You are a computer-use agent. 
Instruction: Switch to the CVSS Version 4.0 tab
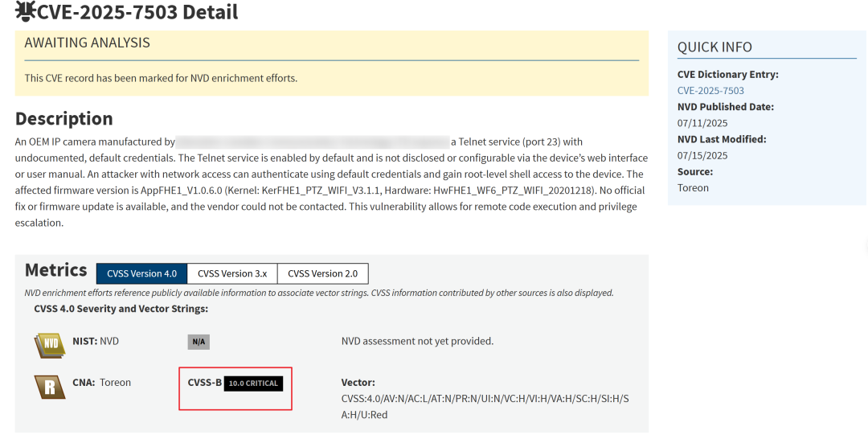point(141,273)
